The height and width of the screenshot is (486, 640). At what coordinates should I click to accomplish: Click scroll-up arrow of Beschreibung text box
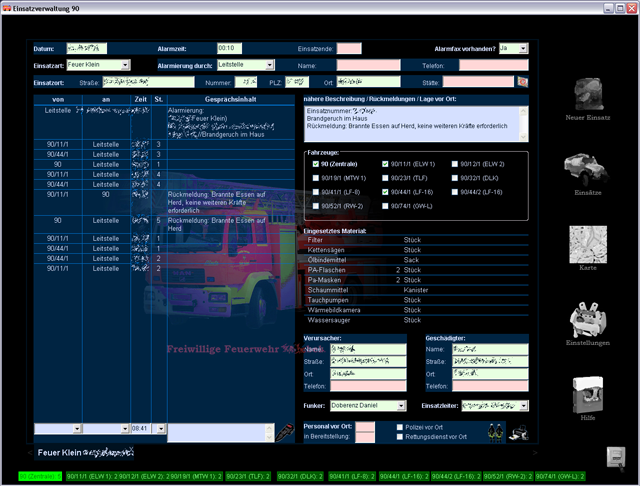click(x=523, y=111)
